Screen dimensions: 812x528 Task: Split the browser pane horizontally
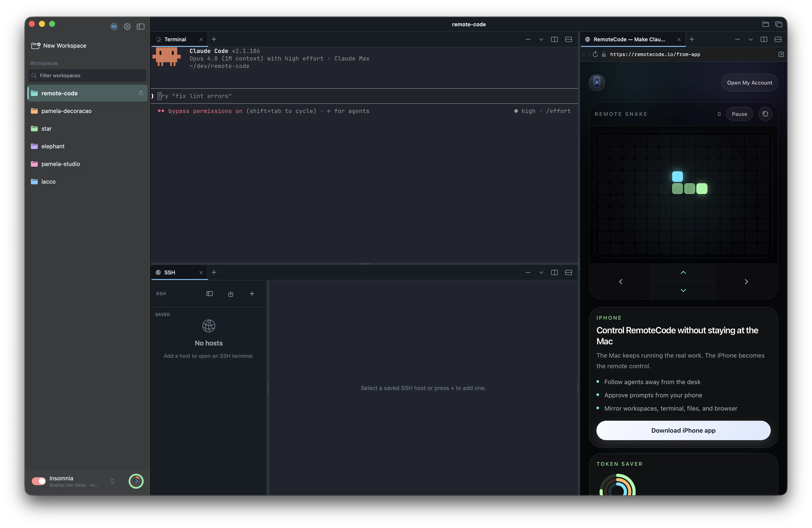pyautogui.click(x=778, y=39)
